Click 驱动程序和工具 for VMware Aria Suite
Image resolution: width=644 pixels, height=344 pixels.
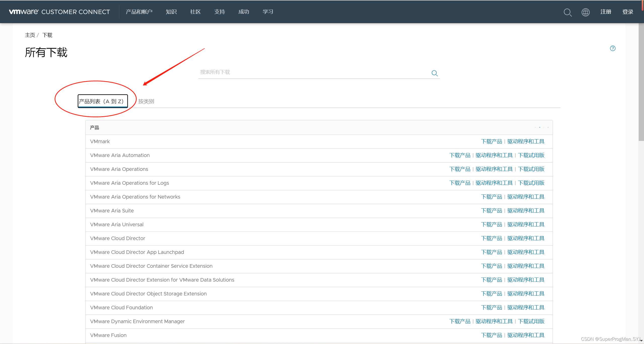526,211
